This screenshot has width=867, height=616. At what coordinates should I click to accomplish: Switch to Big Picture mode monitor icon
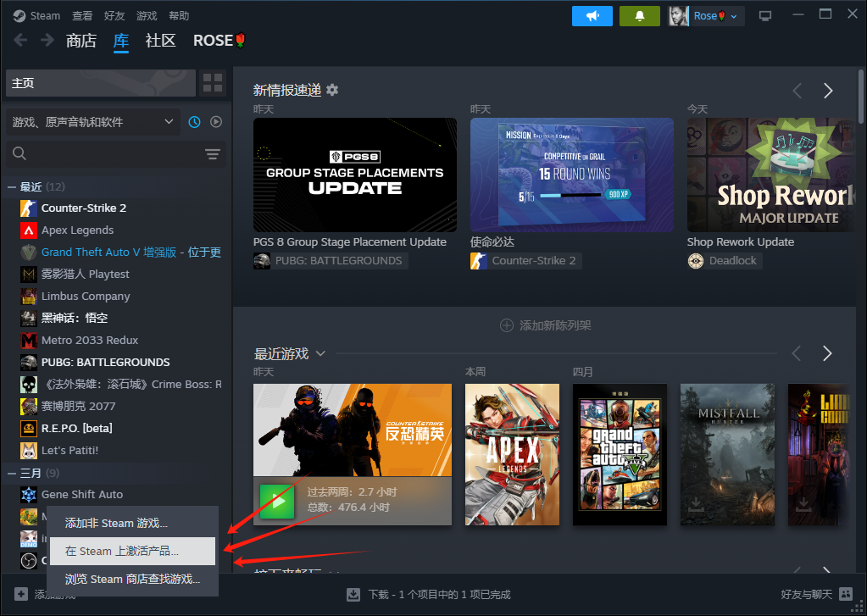click(765, 16)
